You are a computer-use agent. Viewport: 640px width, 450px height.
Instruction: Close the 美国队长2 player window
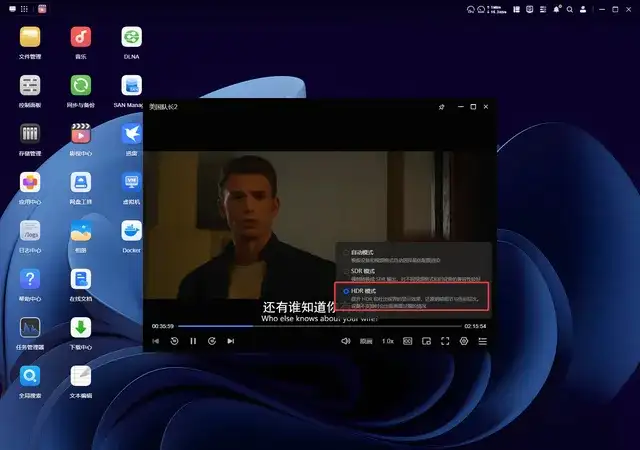(486, 107)
